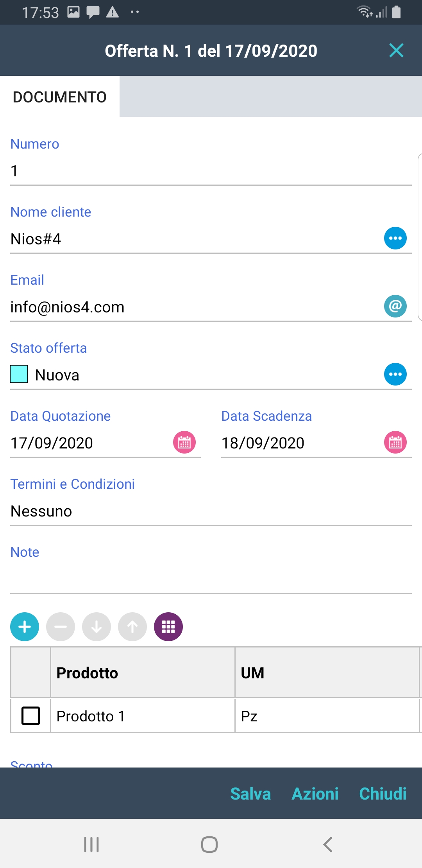Tap the Salva button
The image size is (422, 868).
click(x=250, y=794)
